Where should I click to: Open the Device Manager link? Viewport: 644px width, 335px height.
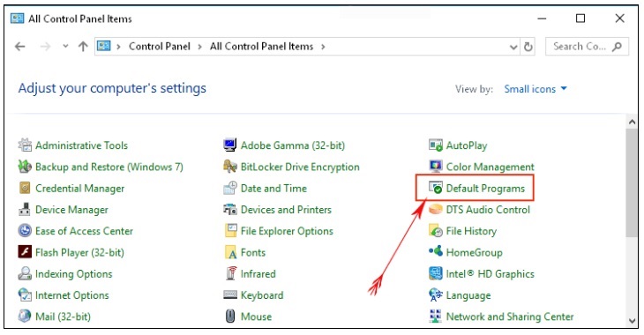(x=71, y=210)
